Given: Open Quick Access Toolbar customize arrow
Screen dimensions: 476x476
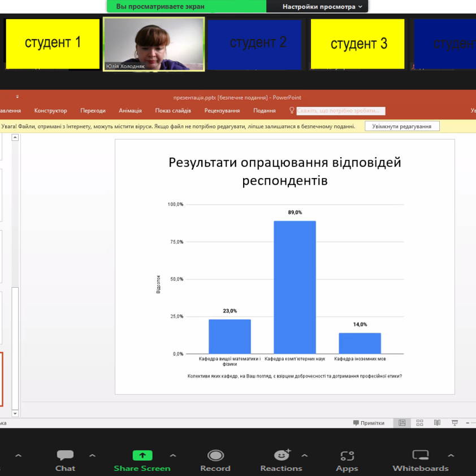Looking at the screenshot, I should (18, 97).
